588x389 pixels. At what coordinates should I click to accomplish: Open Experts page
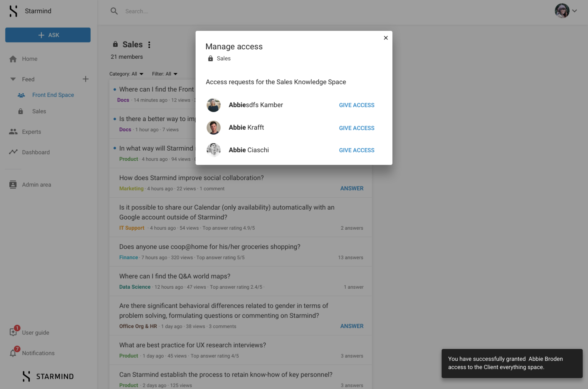(x=32, y=132)
